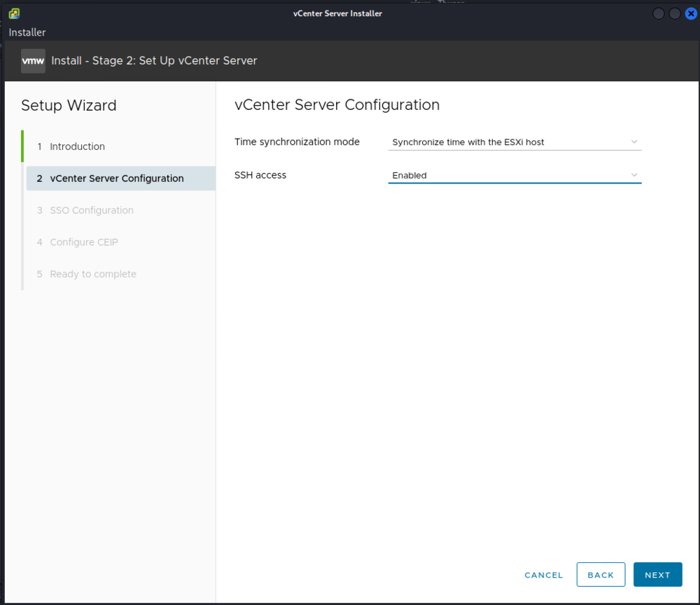Screen dimensions: 700x605
Task: Click chevron arrow on Time synchronization mode field
Action: pyautogui.click(x=634, y=141)
